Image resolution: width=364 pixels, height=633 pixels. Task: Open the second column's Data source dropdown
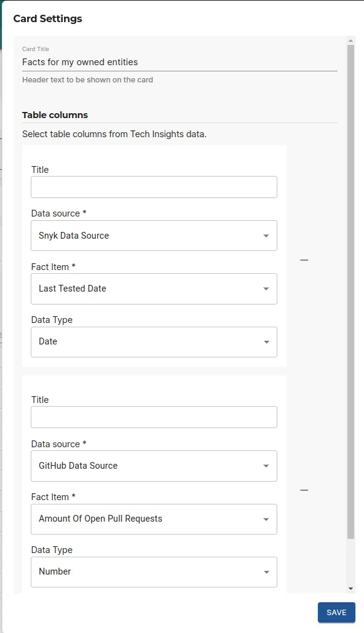[x=154, y=466]
